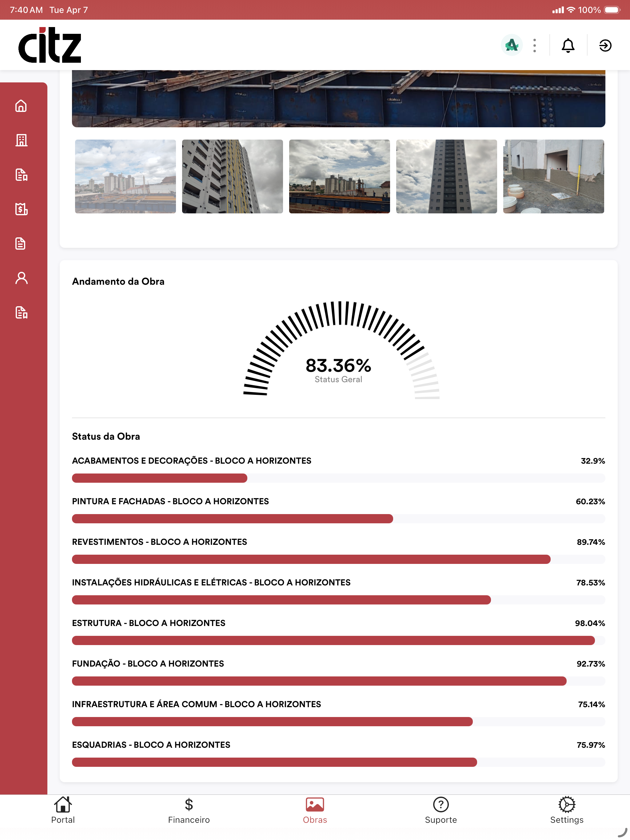Open the green account avatar
This screenshot has height=840, width=630.
point(512,45)
